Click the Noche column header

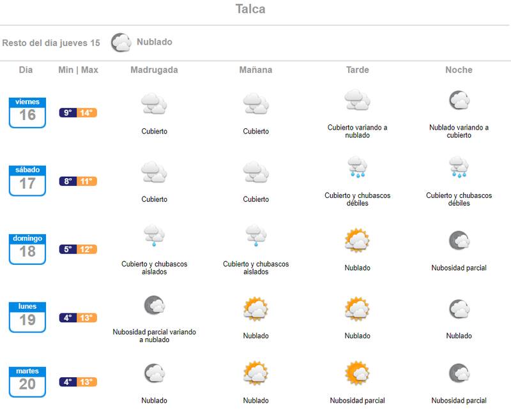(459, 70)
